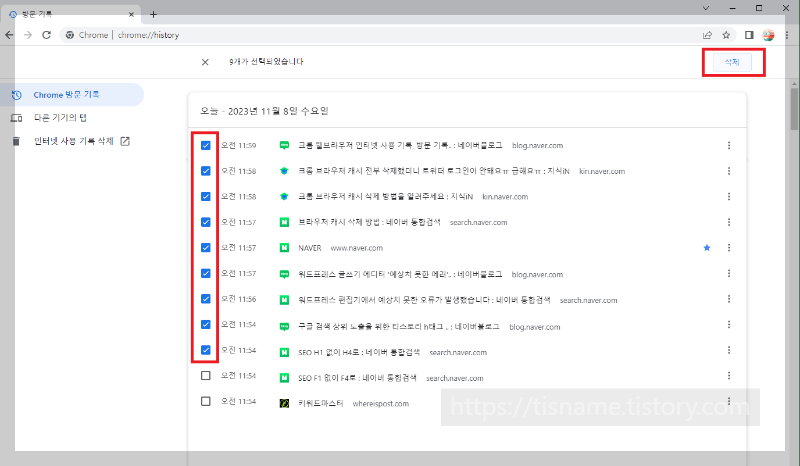Close the 방문 기록 tab
Viewport: 800px width, 466px height.
click(x=131, y=14)
